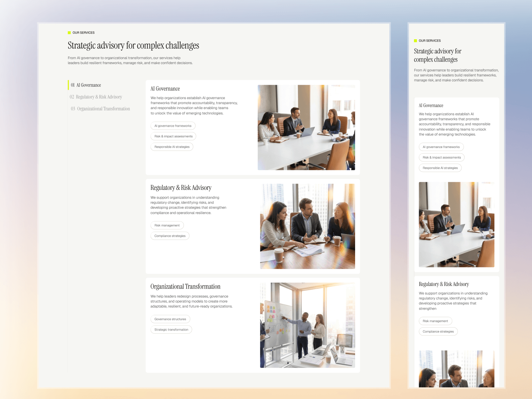
Task: Open the whiteboard Organizational Transformation photo
Action: point(308,325)
